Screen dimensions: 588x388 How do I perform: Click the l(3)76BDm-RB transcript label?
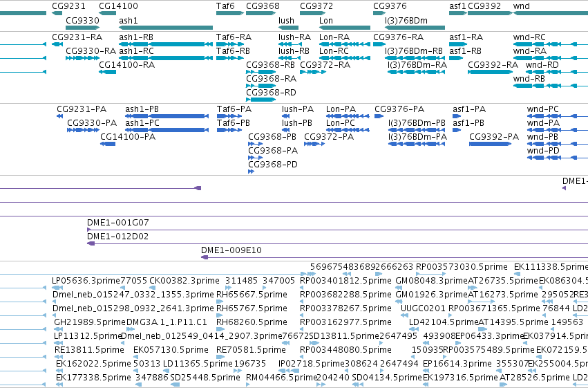coord(414,51)
